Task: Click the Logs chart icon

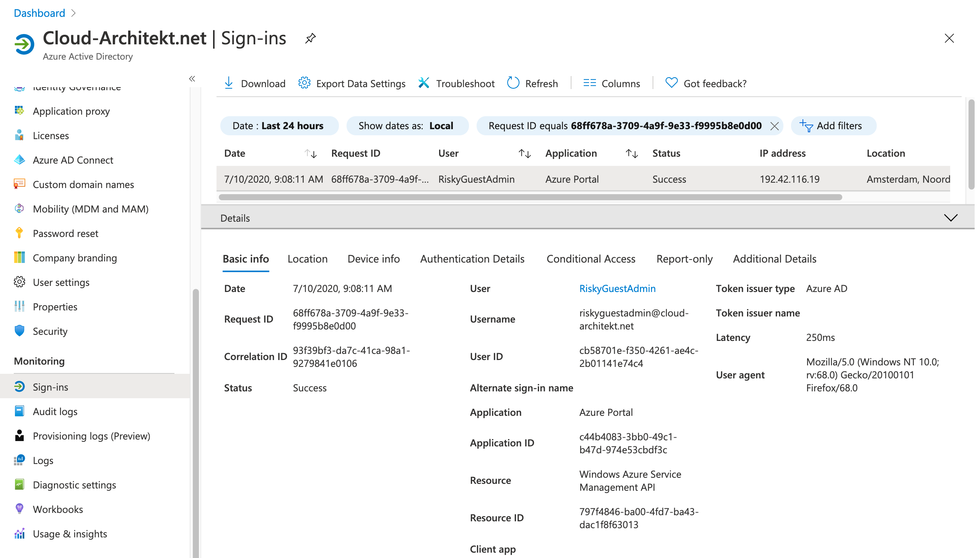Action: [x=19, y=461]
